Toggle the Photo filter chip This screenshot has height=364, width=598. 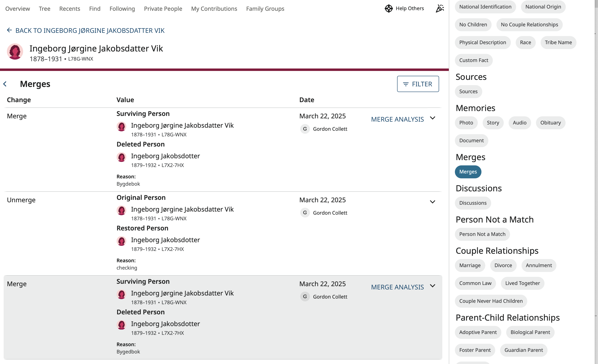tap(466, 123)
